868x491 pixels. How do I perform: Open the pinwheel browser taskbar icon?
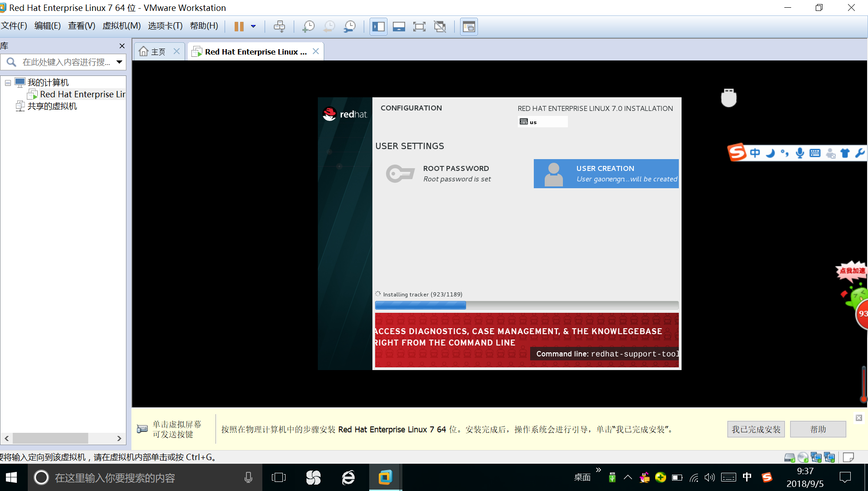tap(313, 477)
